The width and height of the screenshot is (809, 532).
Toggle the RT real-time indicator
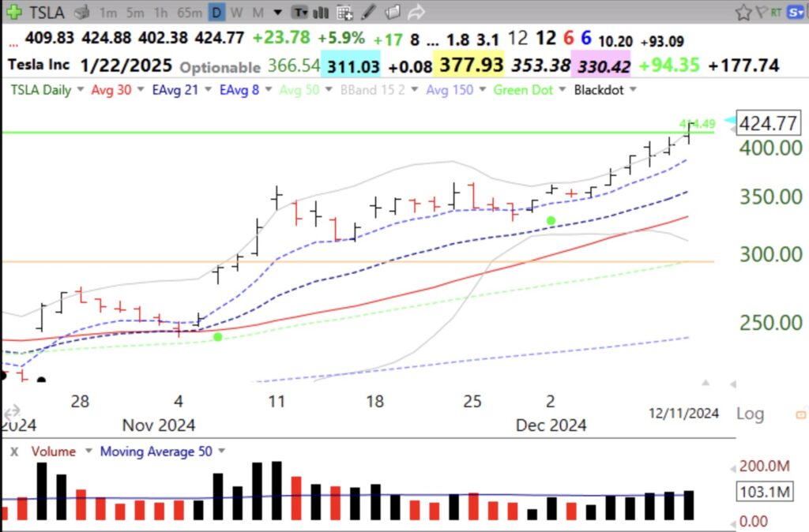click(x=776, y=12)
